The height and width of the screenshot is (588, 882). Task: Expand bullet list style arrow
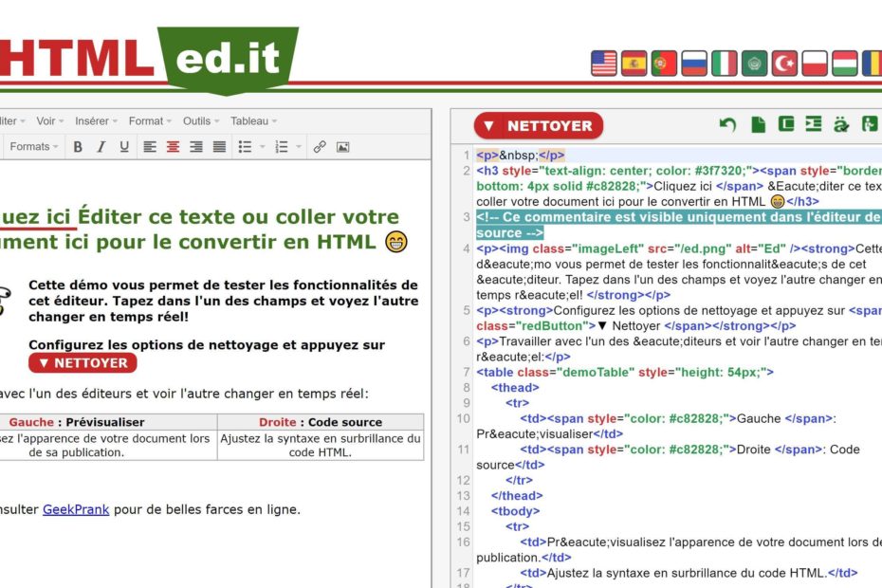(x=262, y=147)
